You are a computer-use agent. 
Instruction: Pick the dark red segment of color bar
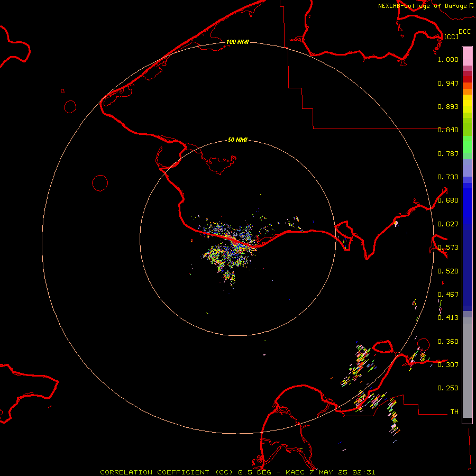coord(467,79)
